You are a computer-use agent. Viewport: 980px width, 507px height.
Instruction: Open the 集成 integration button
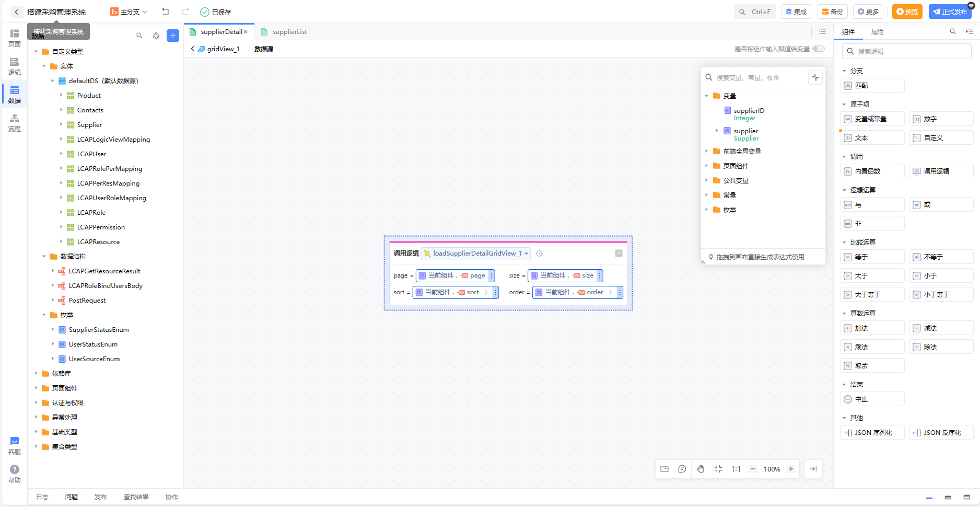point(796,11)
